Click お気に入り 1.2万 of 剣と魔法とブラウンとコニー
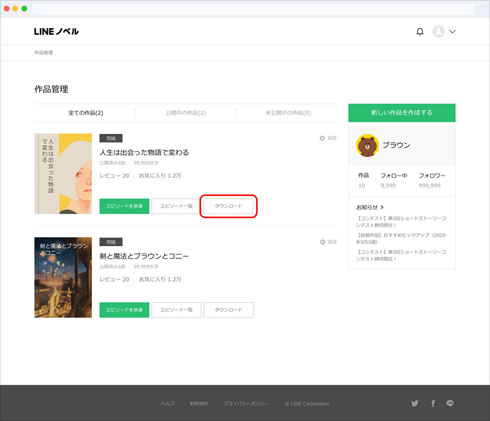Viewport: 490px width, 421px height. click(x=160, y=279)
